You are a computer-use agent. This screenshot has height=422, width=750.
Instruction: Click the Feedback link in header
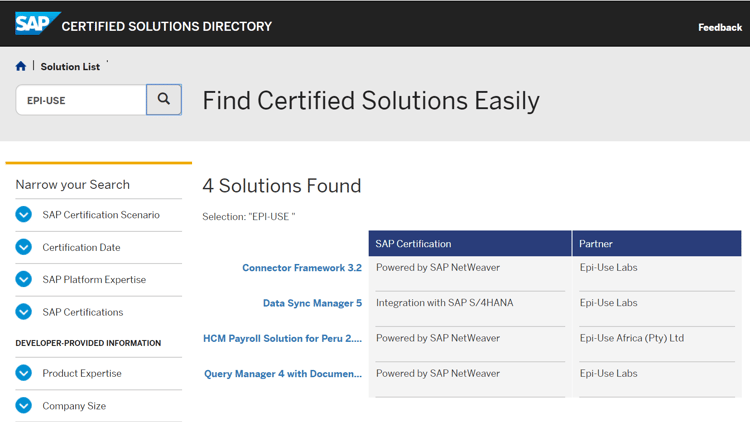click(720, 27)
